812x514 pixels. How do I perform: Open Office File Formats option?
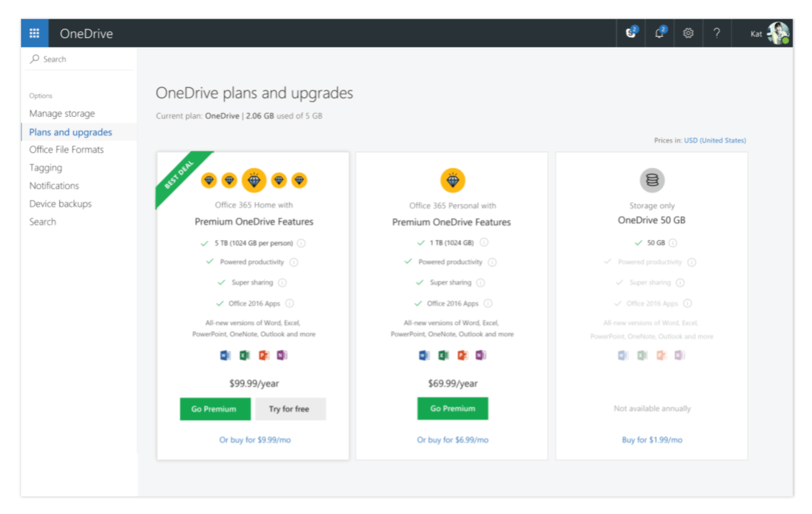tap(66, 150)
